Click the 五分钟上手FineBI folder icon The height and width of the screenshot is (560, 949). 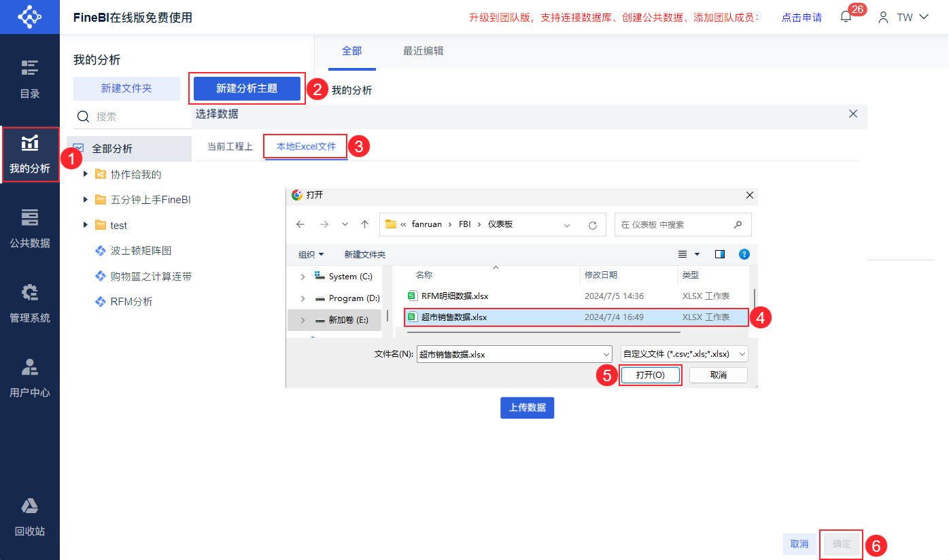tap(100, 200)
